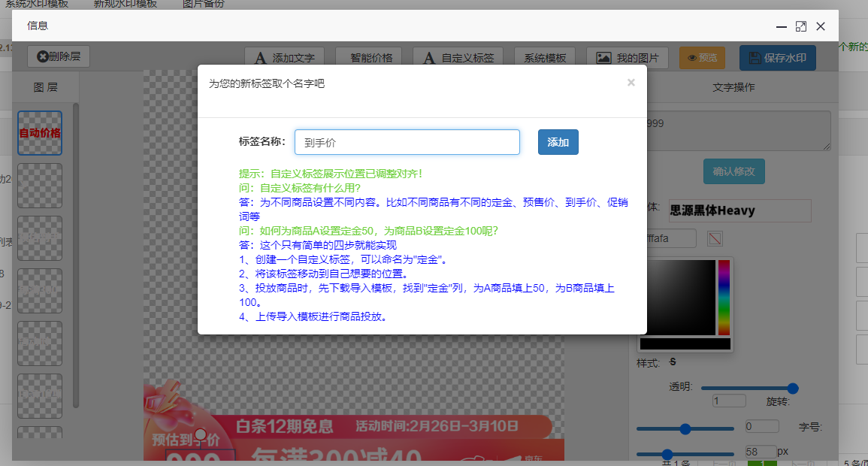Close the new label naming dialog
The image size is (868, 466).
[631, 83]
